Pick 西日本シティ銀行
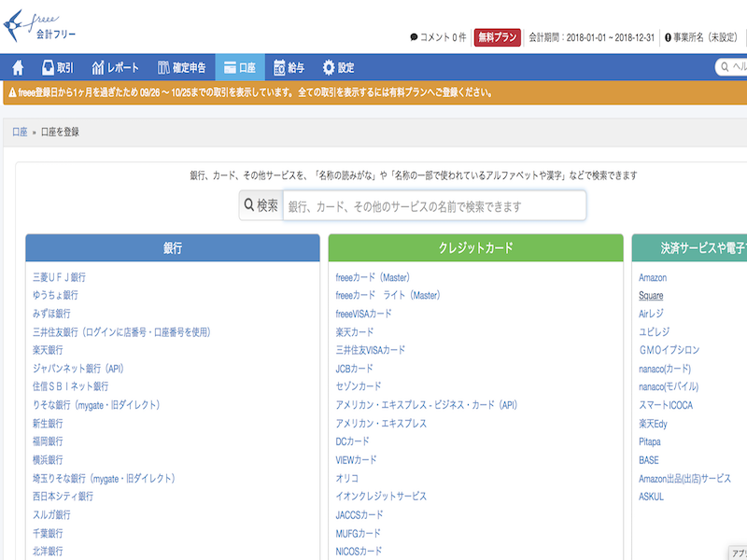747x560 pixels. coord(63,497)
